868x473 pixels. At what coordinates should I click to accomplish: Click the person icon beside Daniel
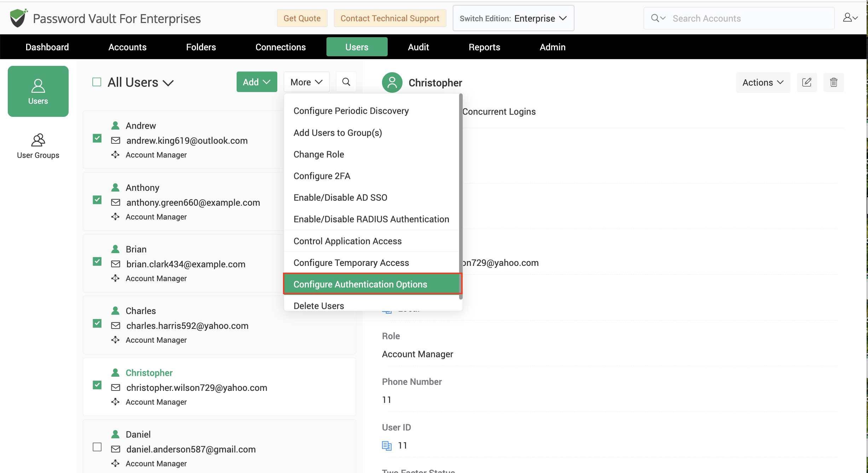point(115,434)
